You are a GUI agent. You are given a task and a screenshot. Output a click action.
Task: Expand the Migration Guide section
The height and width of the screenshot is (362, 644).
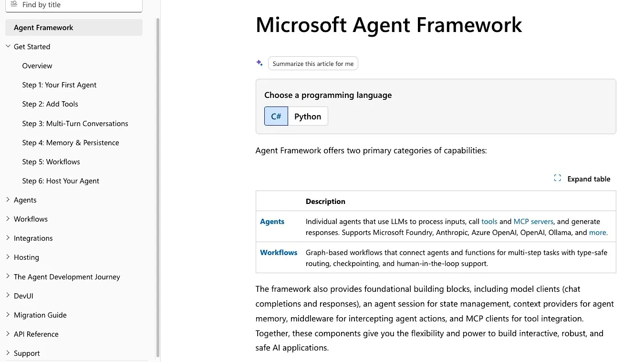pos(8,315)
